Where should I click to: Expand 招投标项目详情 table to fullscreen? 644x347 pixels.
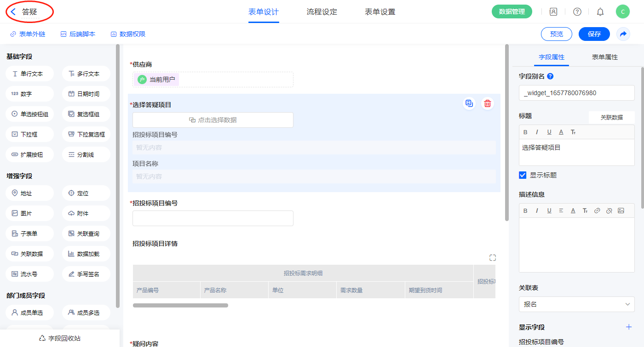click(492, 258)
